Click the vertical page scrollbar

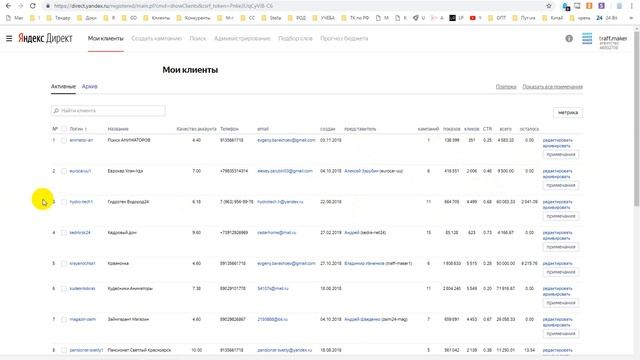point(637,116)
